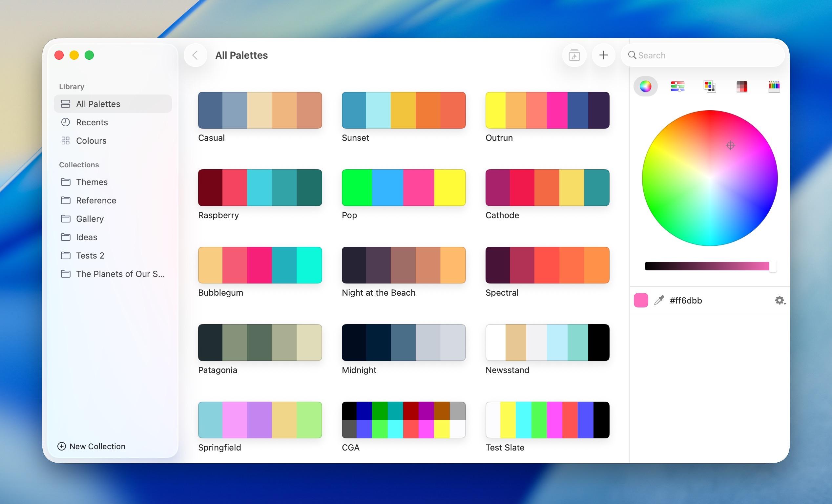Focus the Search field

pyautogui.click(x=702, y=55)
